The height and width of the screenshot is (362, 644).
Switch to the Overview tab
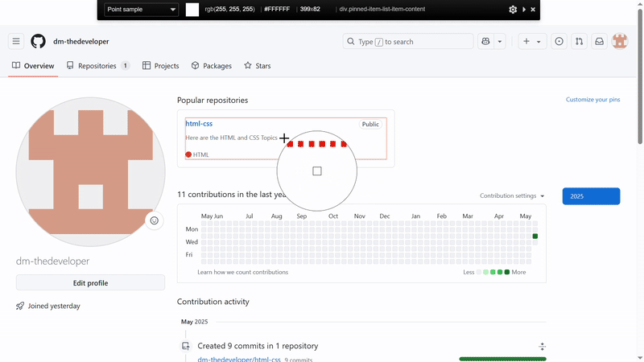tap(33, 66)
